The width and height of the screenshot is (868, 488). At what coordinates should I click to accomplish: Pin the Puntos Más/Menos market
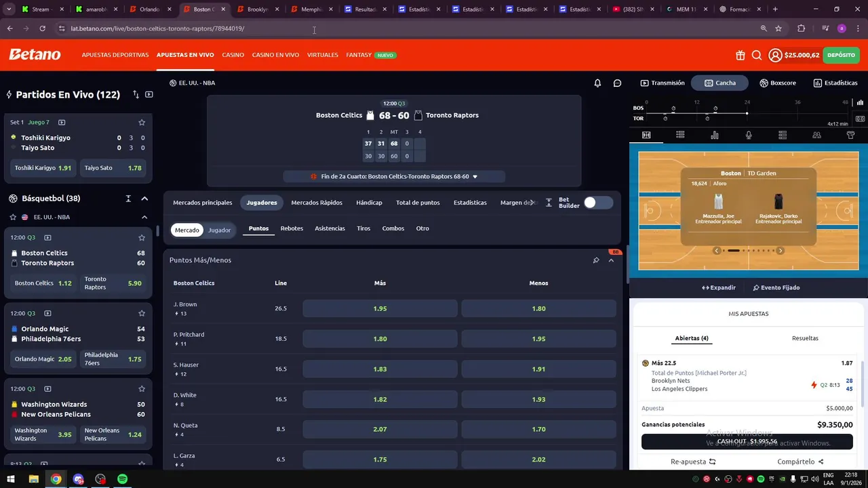[x=596, y=260]
